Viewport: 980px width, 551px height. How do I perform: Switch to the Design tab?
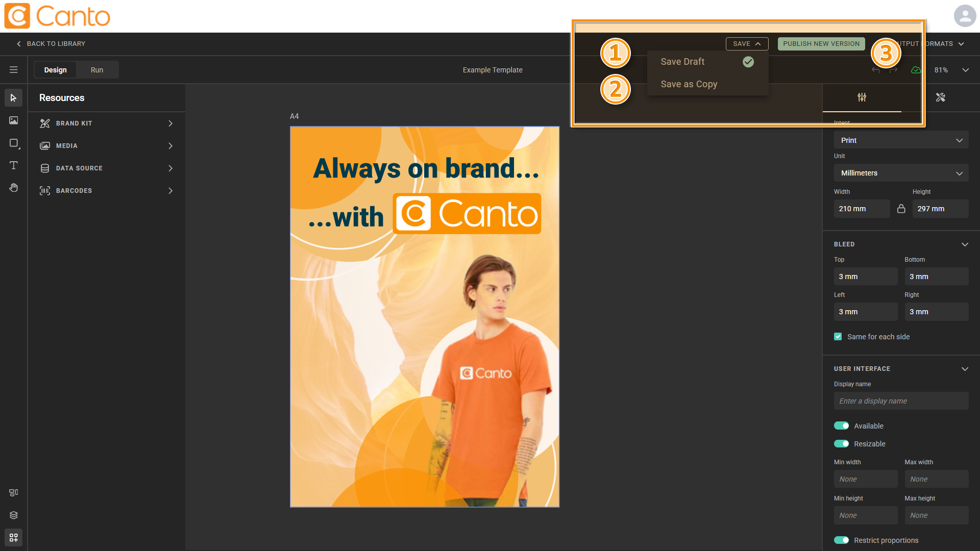click(55, 70)
